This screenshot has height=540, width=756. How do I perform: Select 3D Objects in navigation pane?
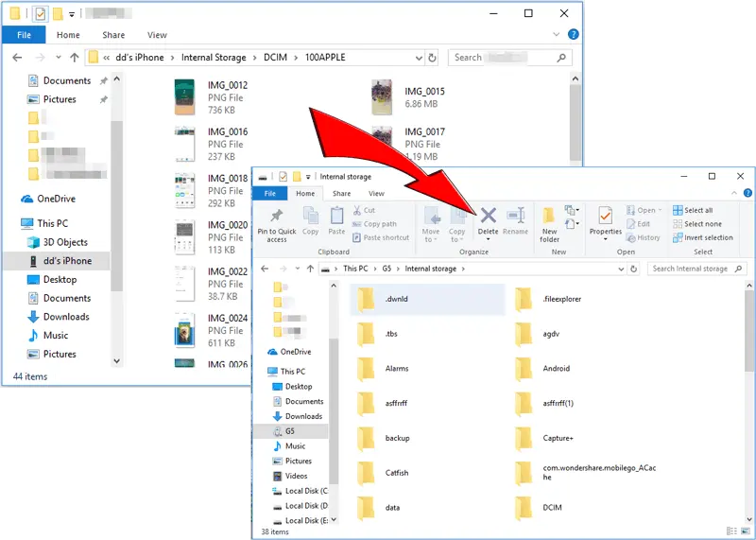tap(58, 242)
